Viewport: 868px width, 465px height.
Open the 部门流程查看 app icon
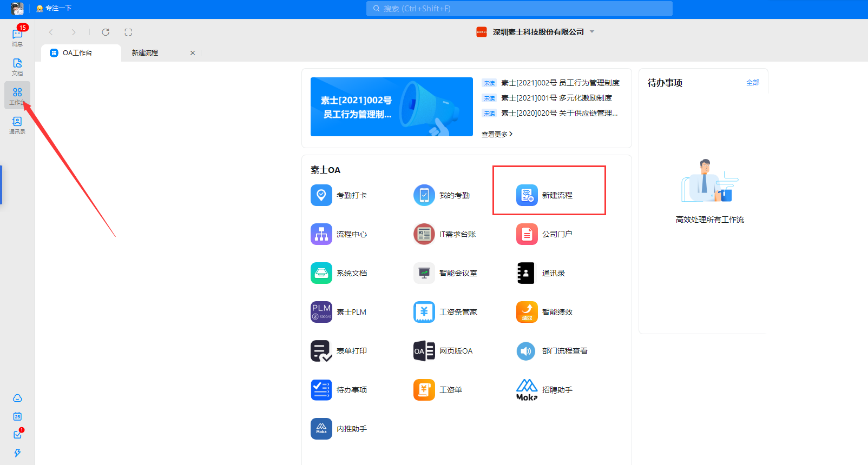(x=527, y=351)
